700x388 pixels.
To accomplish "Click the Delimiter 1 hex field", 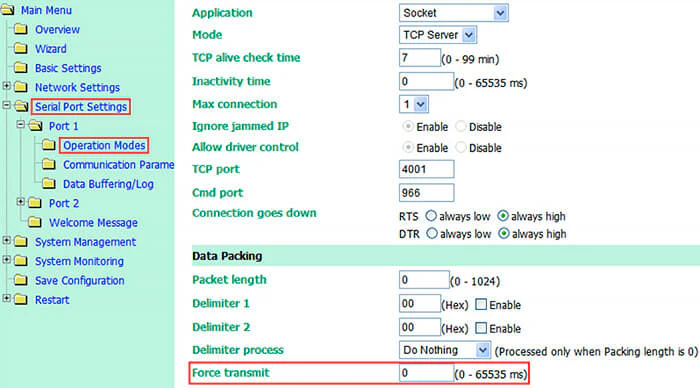I will coord(420,304).
